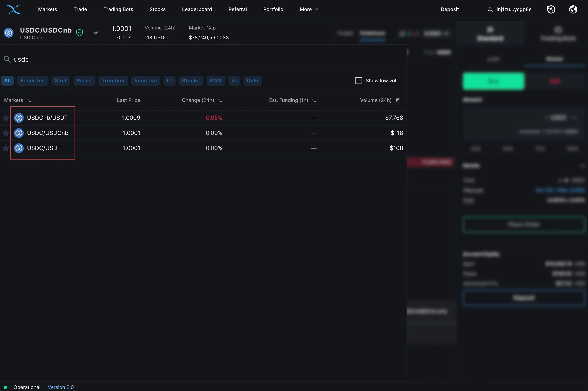
Task: Open the Leaderboard page
Action: point(197,9)
